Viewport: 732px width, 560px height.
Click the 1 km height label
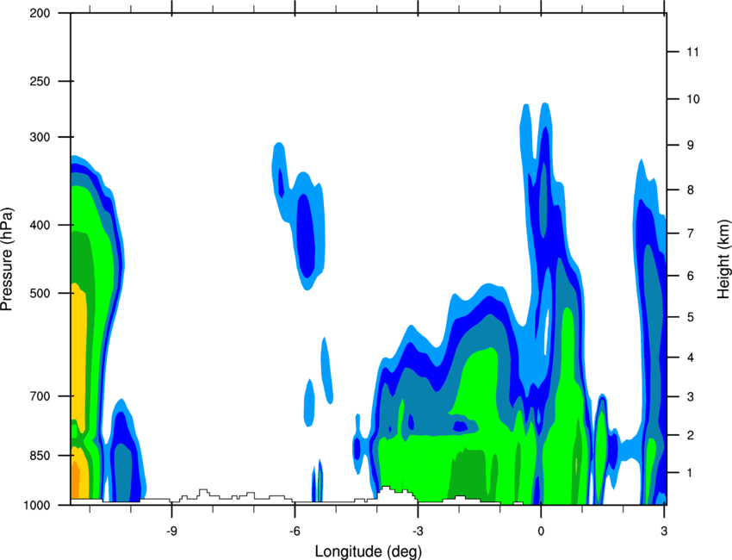pos(691,473)
